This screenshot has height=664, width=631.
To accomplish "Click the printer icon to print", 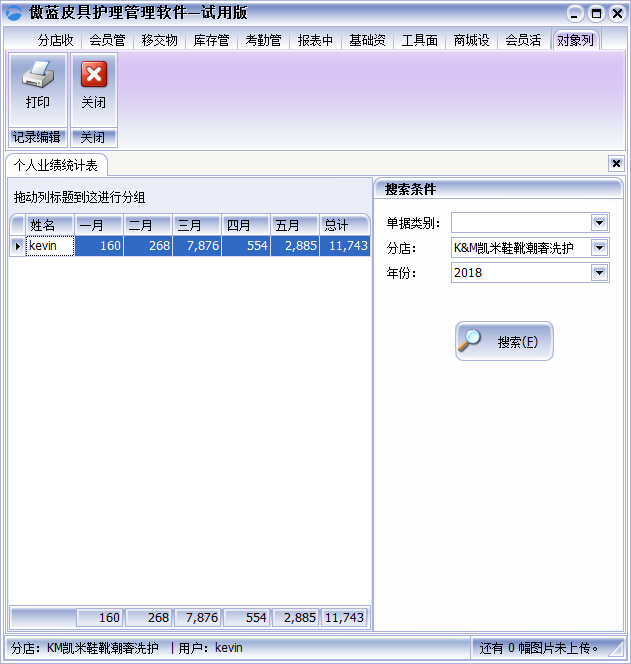I will tap(38, 76).
